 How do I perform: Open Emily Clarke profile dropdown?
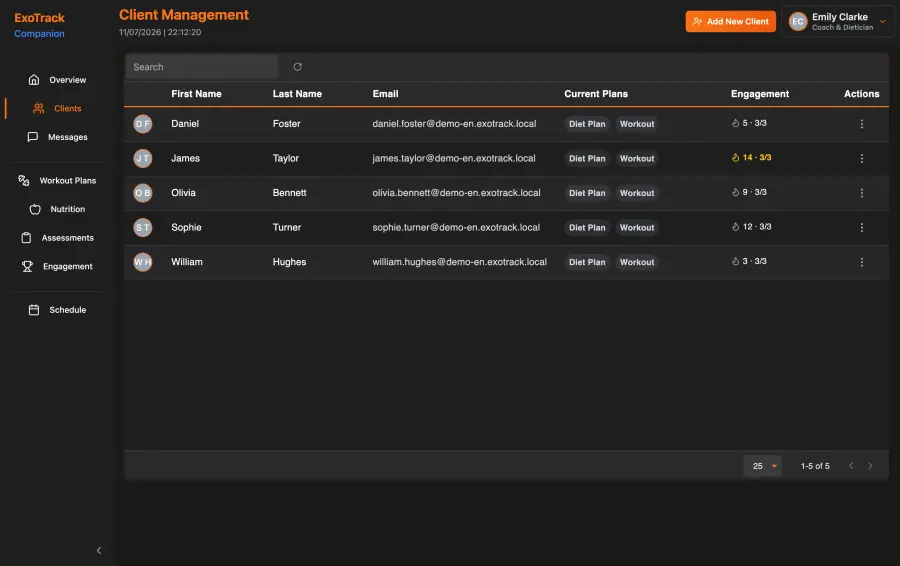click(x=837, y=22)
